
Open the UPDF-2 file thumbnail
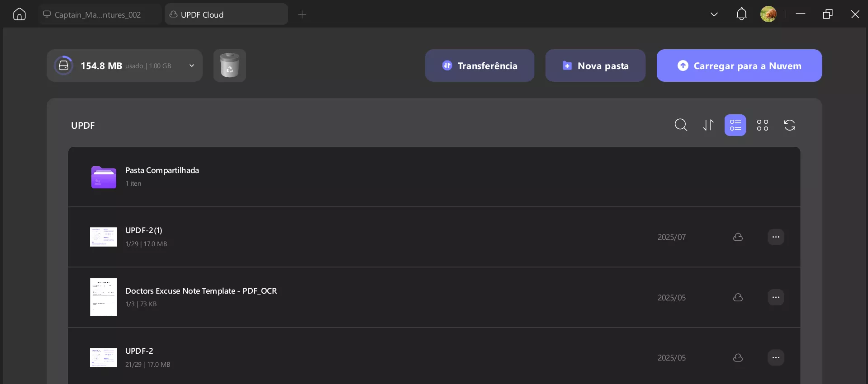(x=104, y=357)
